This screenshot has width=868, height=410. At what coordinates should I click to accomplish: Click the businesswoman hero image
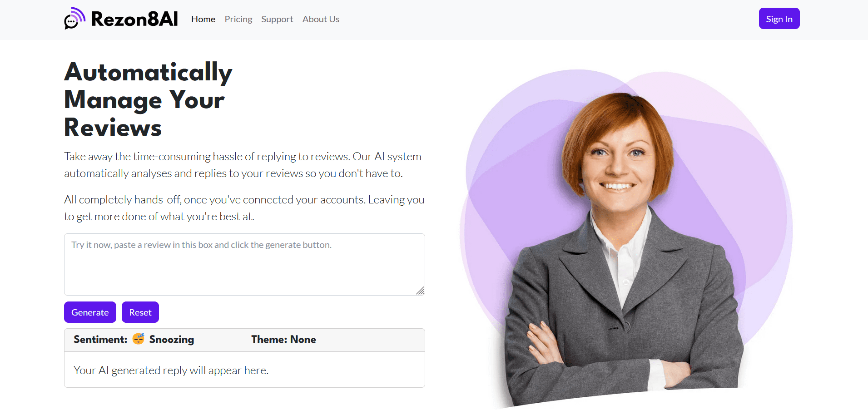pyautogui.click(x=626, y=239)
